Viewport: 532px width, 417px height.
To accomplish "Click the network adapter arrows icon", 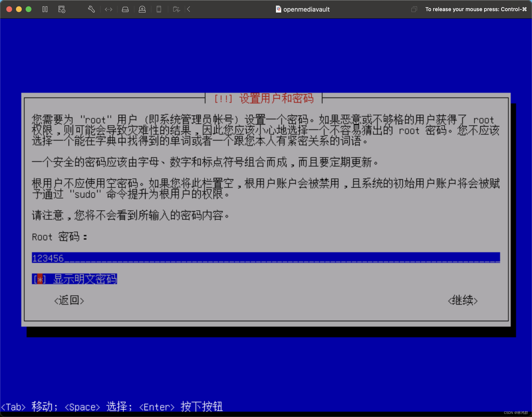I will point(109,9).
